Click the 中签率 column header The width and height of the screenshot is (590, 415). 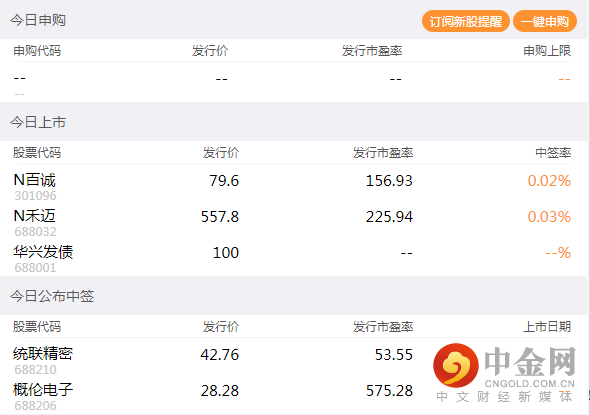[553, 152]
